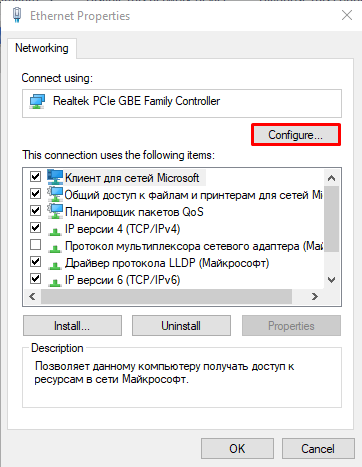Click the file and printer sharing service icon
The width and height of the screenshot is (362, 467).
55,194
